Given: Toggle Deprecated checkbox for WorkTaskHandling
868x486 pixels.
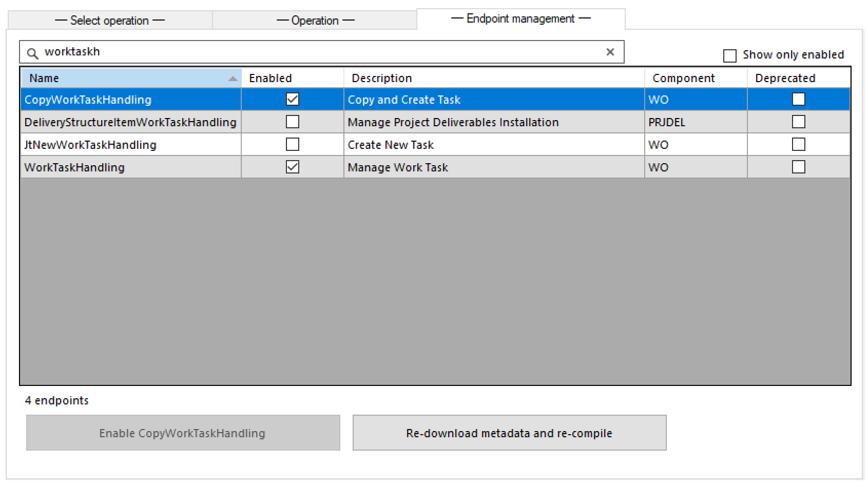Looking at the screenshot, I should (x=798, y=167).
